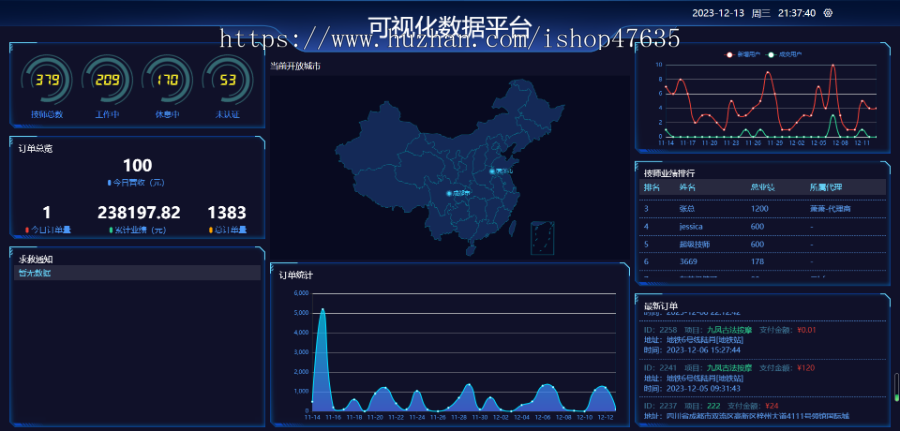Click total orders value 1383
900x431 pixels.
pos(227,213)
